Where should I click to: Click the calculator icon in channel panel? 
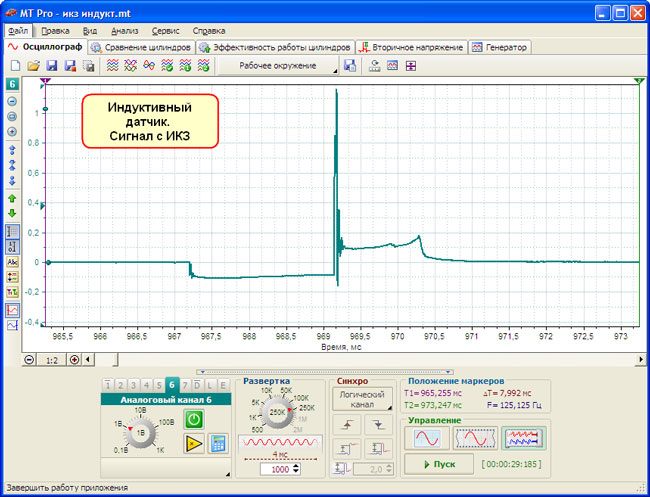point(217,444)
